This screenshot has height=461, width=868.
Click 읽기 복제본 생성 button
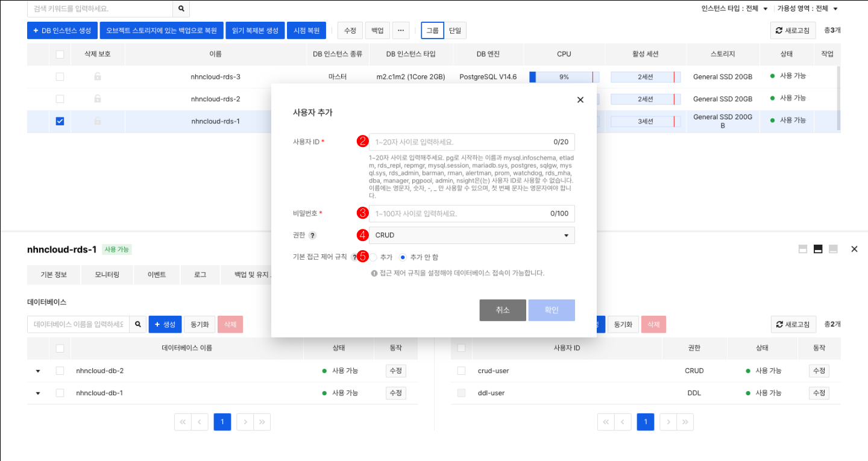(255, 30)
